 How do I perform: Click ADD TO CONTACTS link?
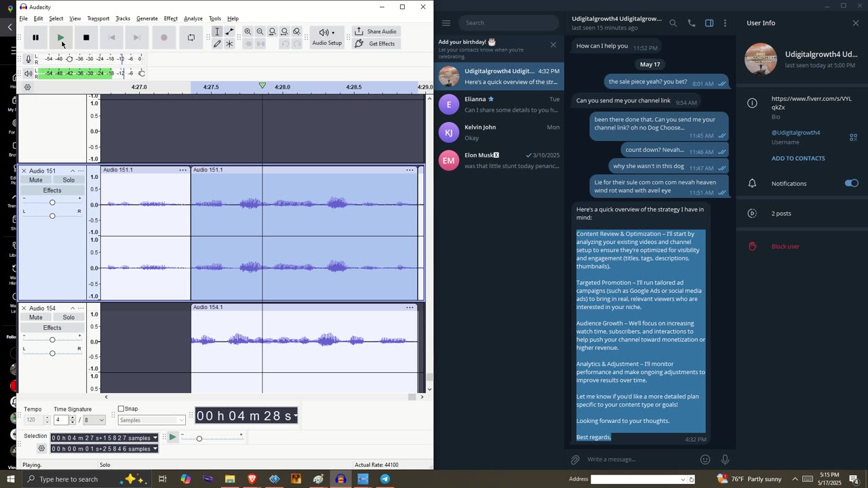(x=798, y=159)
